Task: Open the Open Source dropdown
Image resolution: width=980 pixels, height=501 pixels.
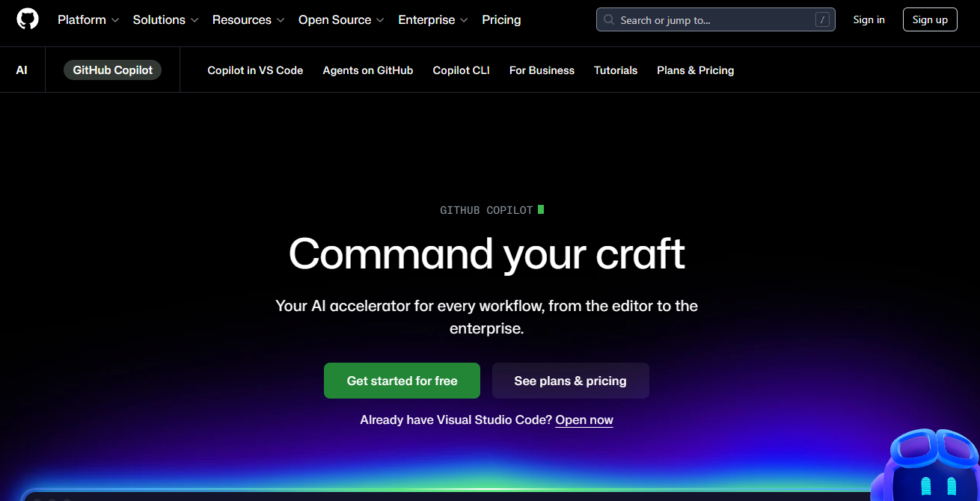Action: click(x=341, y=20)
